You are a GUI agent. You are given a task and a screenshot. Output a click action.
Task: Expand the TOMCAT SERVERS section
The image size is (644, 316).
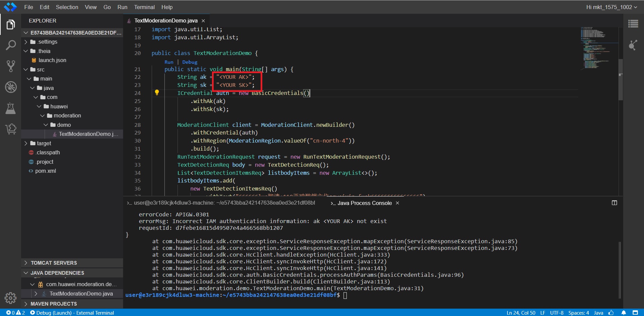tap(54, 263)
